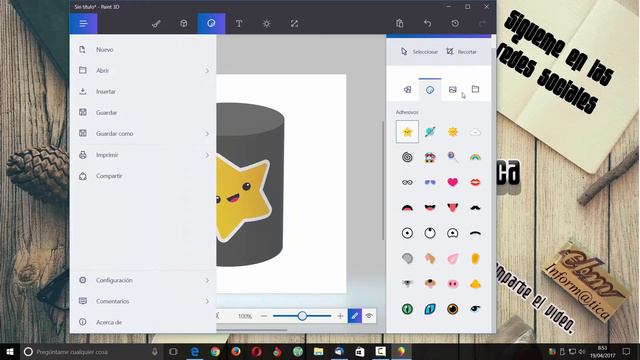Choose Compartir from the menu

pos(143,176)
